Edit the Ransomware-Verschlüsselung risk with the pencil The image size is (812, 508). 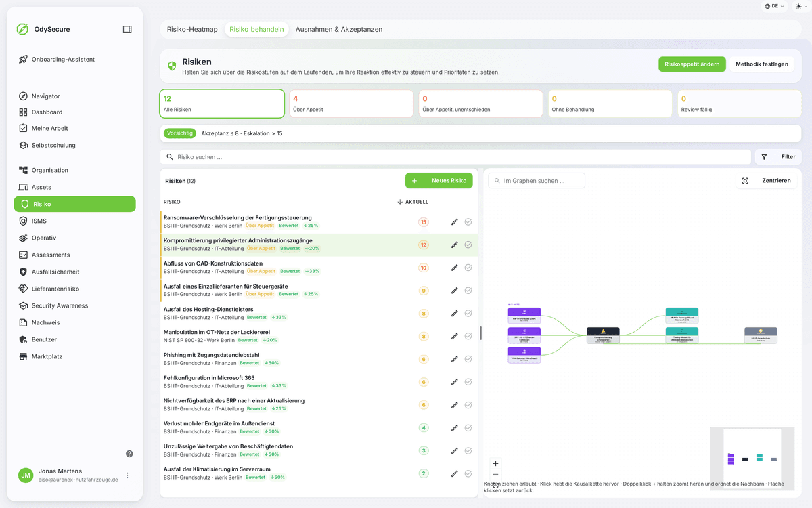click(x=455, y=221)
